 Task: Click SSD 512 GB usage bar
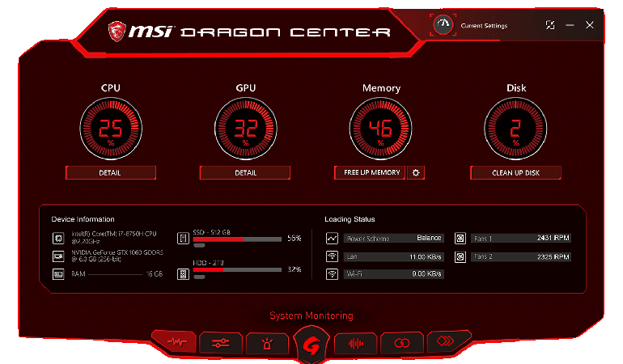click(x=237, y=239)
